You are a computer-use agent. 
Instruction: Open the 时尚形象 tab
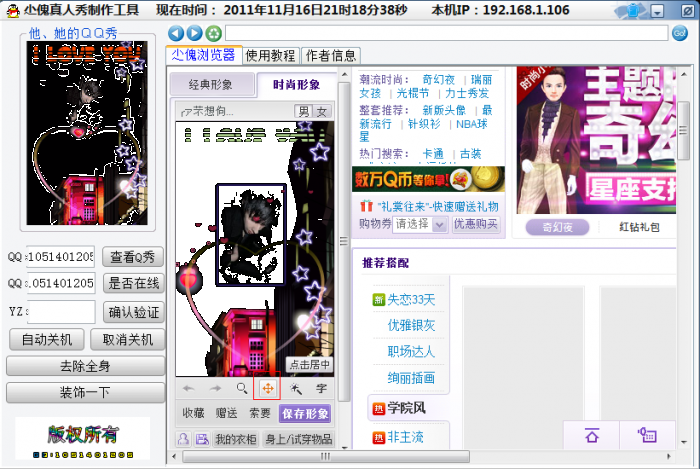pyautogui.click(x=296, y=84)
